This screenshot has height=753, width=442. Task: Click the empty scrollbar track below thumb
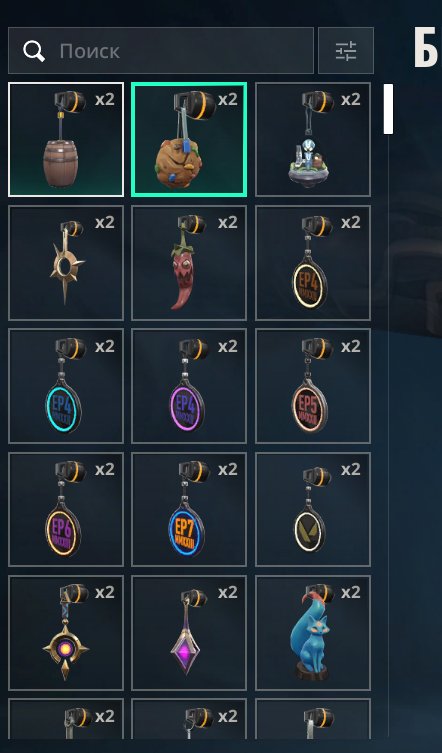tap(388, 432)
